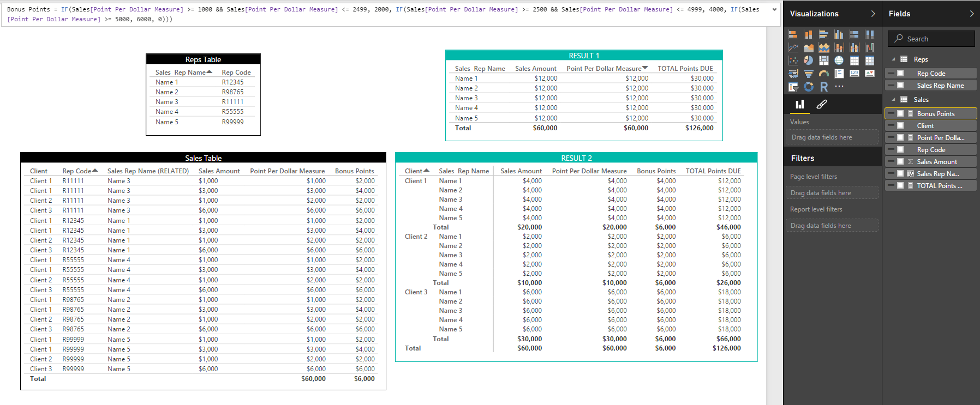
Task: Sort Result 1 by Sales Amount header
Action: pyautogui.click(x=536, y=68)
